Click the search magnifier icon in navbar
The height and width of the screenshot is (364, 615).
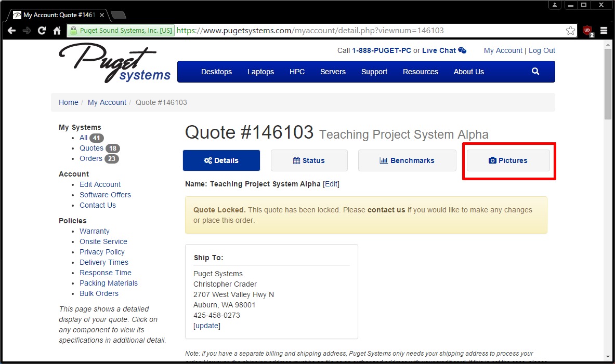coord(535,72)
